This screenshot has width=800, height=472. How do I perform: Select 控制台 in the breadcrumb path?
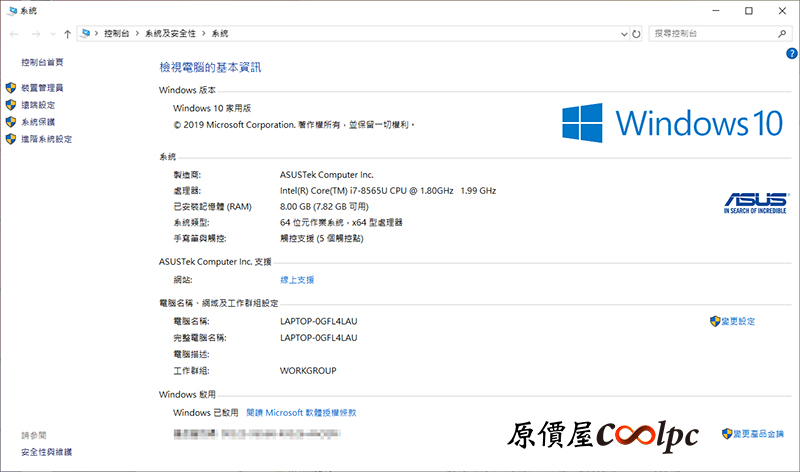pyautogui.click(x=116, y=33)
